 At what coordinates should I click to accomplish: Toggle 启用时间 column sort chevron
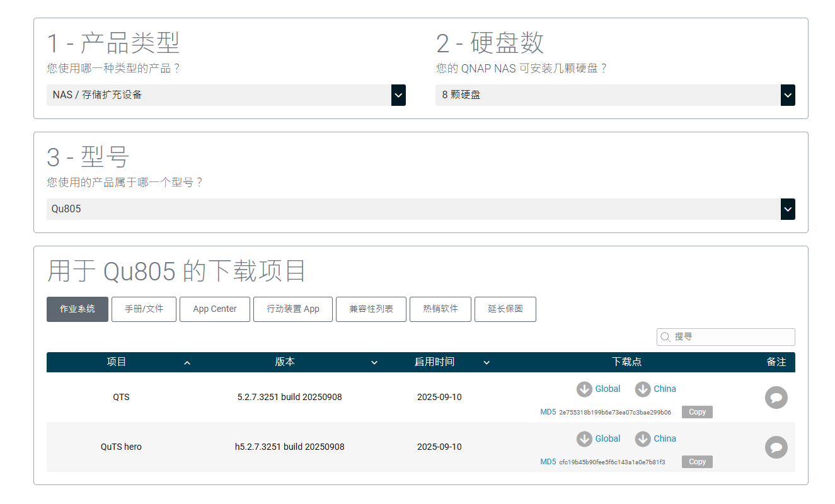coord(487,362)
